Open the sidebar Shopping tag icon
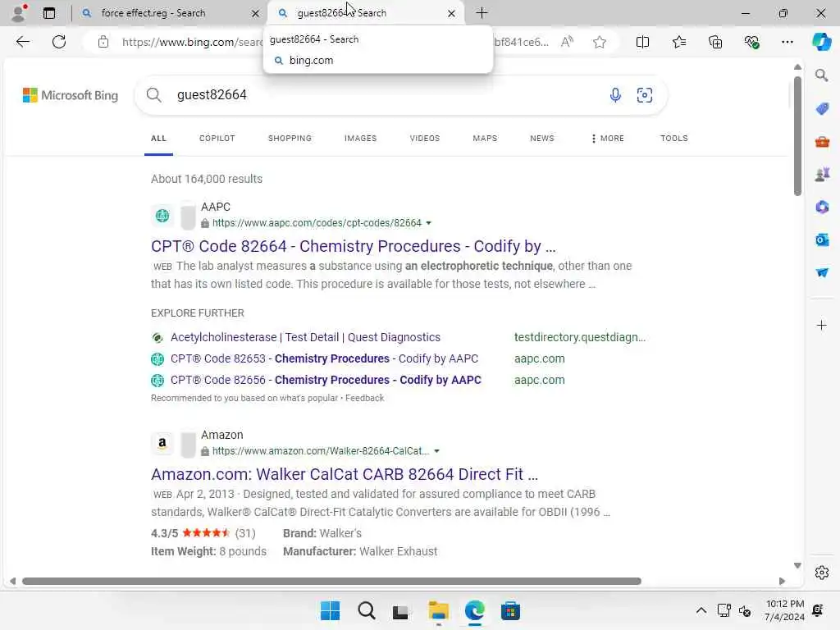 pyautogui.click(x=822, y=109)
